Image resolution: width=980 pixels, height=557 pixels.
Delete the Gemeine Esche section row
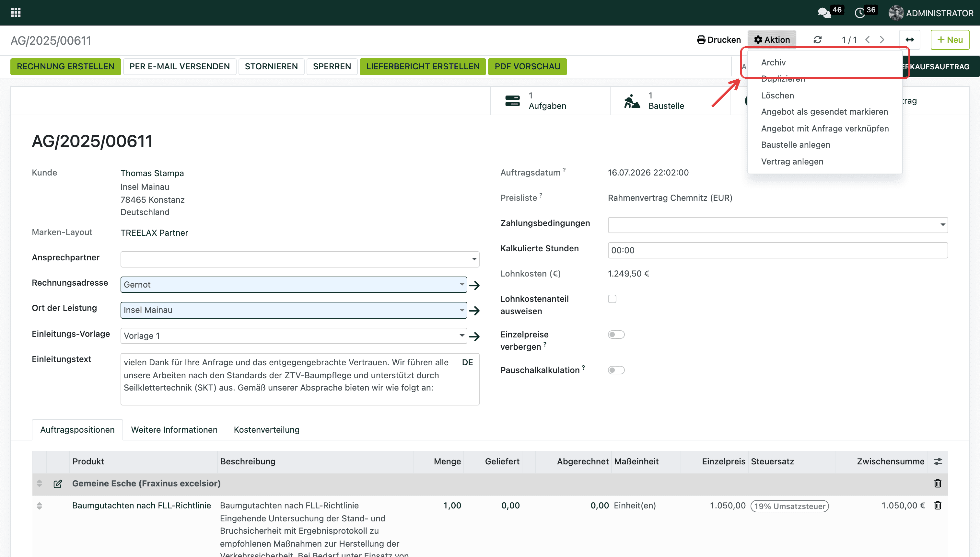click(938, 483)
